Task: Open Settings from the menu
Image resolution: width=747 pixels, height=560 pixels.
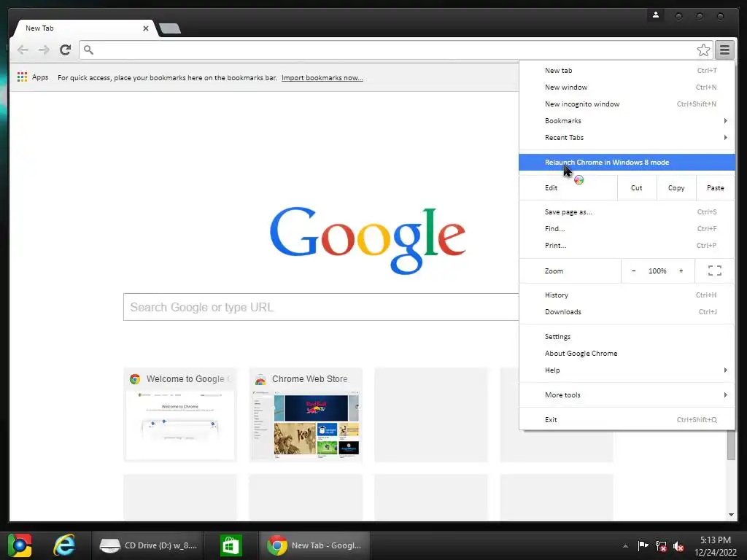Action: click(627, 336)
